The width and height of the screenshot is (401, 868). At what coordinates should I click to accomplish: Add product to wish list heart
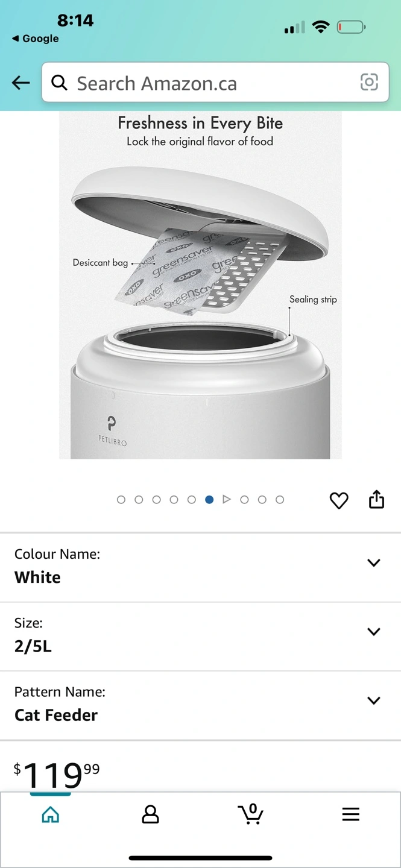click(x=339, y=500)
